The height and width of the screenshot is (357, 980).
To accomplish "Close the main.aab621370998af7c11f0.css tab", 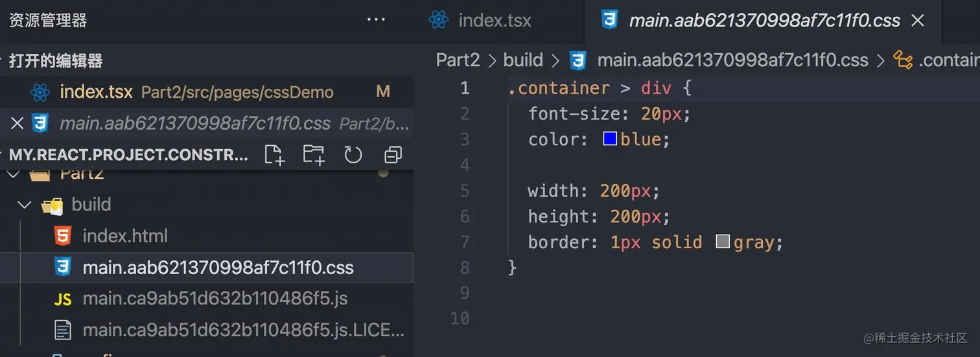I will tap(918, 21).
